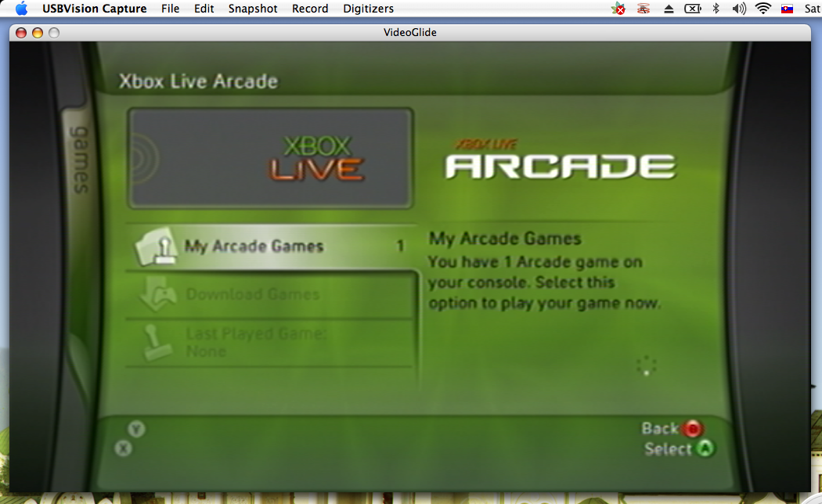Screen dimensions: 822x504
Task: Open the Wi-Fi status menu
Action: [x=763, y=9]
